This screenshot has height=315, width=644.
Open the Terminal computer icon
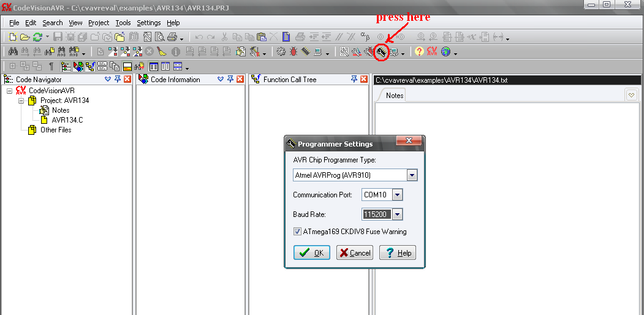317,51
